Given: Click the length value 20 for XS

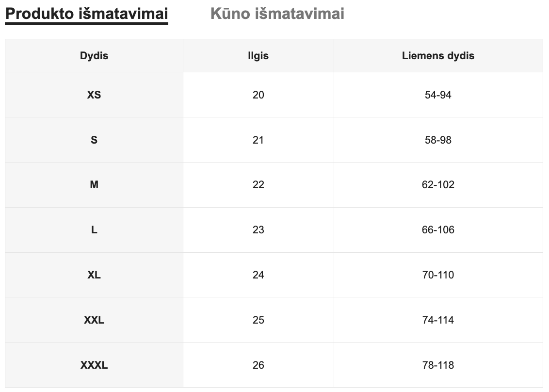Looking at the screenshot, I should 258,95.
